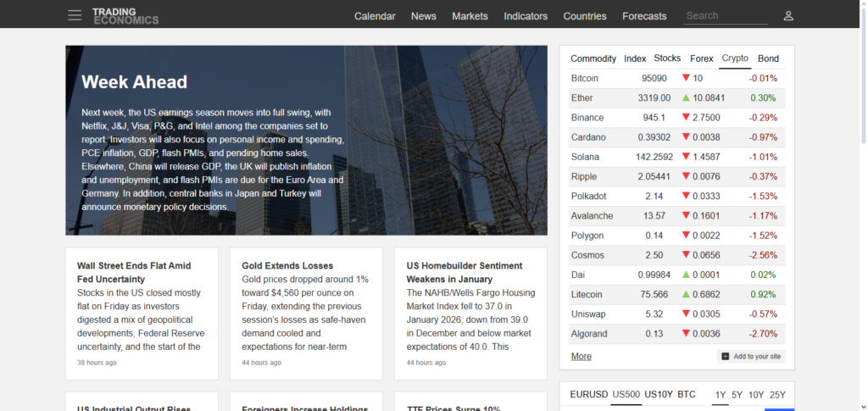Click the Add to your site button

tap(751, 356)
